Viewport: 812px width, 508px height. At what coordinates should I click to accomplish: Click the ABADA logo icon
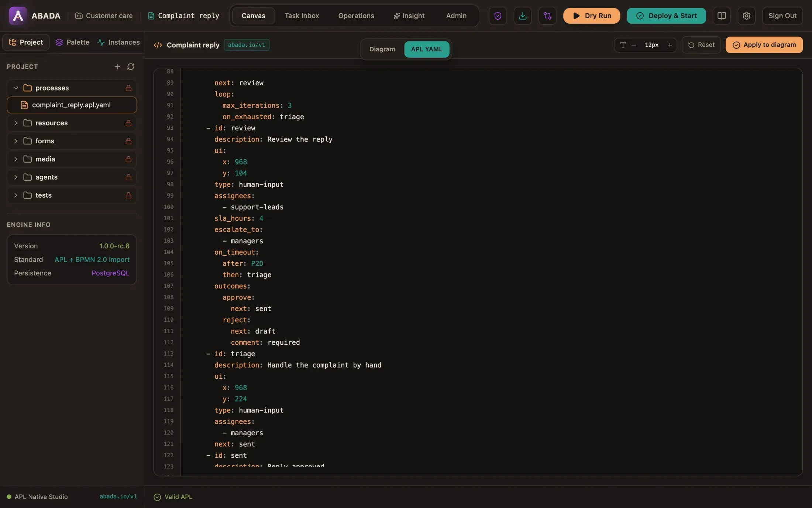click(18, 16)
